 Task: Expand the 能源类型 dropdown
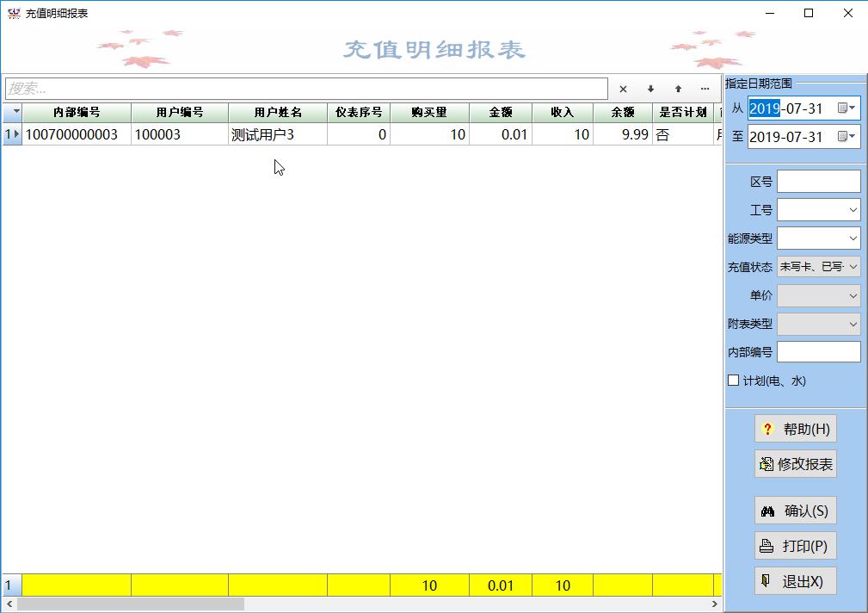coord(853,238)
